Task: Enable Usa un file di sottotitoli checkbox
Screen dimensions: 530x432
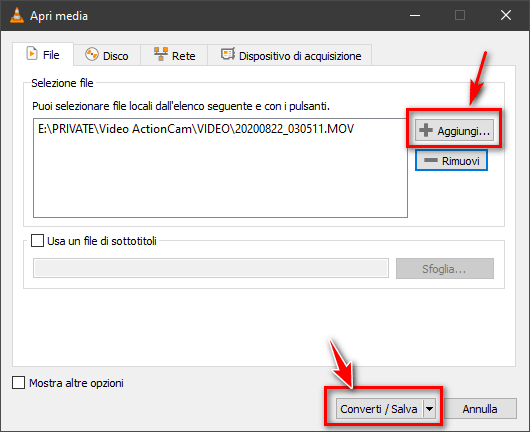Action: pyautogui.click(x=37, y=241)
